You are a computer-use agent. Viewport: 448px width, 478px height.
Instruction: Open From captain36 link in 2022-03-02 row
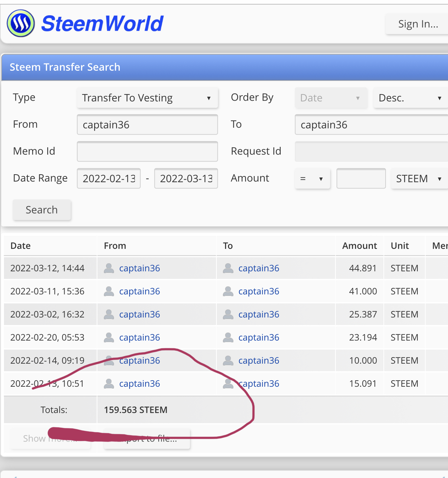coord(140,315)
